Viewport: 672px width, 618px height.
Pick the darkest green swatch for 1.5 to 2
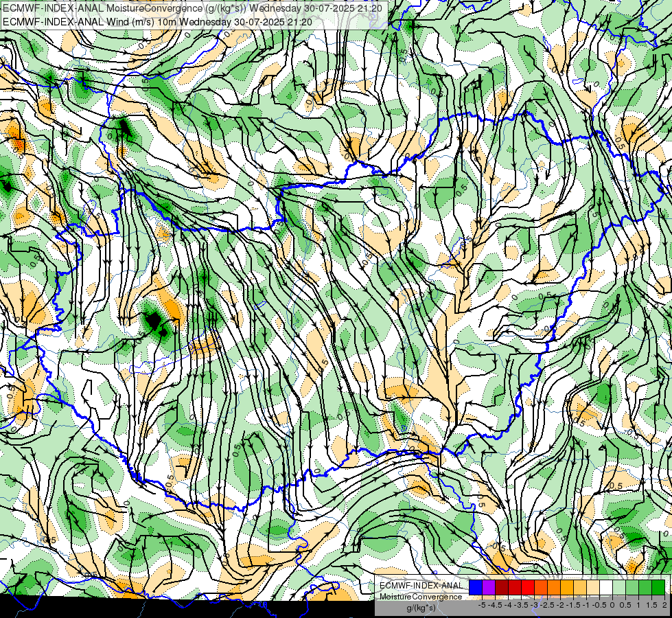[x=658, y=588]
